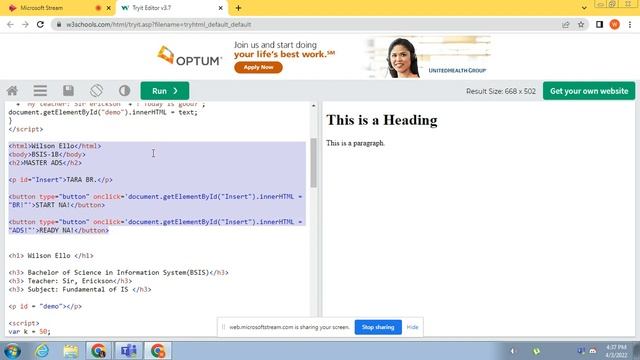The image size is (640, 360).
Task: Bookmark this page with the star
Action: [581, 24]
